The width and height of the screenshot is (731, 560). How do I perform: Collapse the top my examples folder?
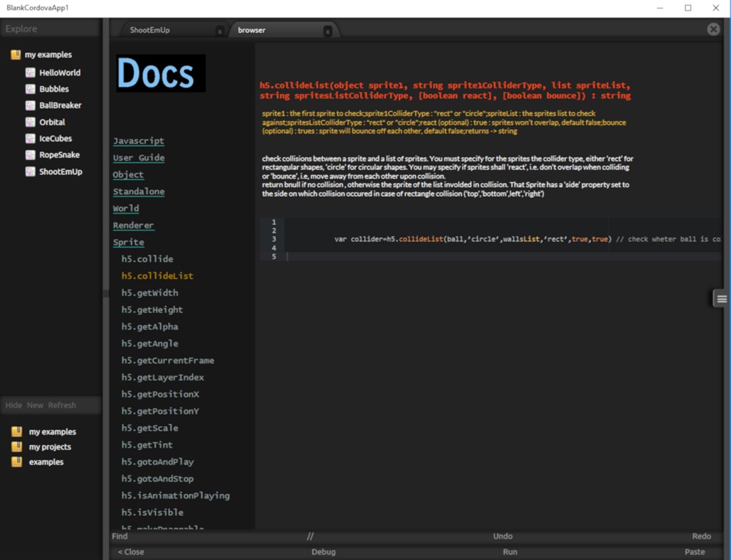16,55
